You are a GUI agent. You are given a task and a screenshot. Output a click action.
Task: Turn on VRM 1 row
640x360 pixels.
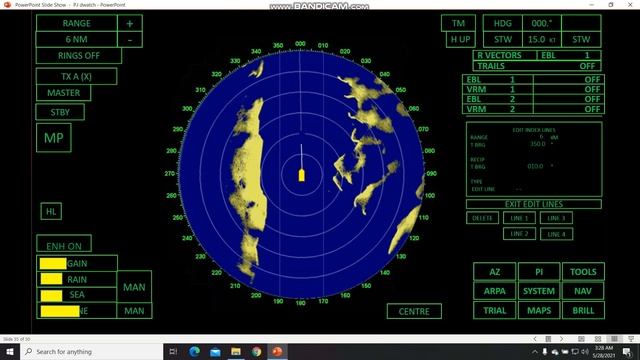[x=533, y=89]
